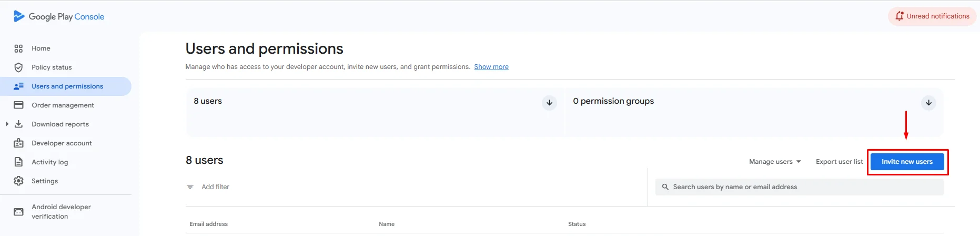Click the Android developer verification icon
Screen dimensions: 980x236
pyautogui.click(x=18, y=212)
